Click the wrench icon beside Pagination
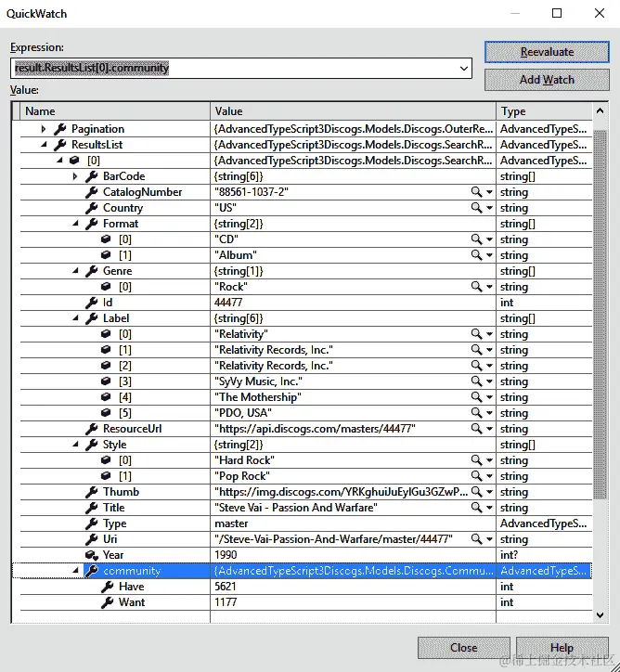This screenshot has height=672, width=620. point(60,129)
